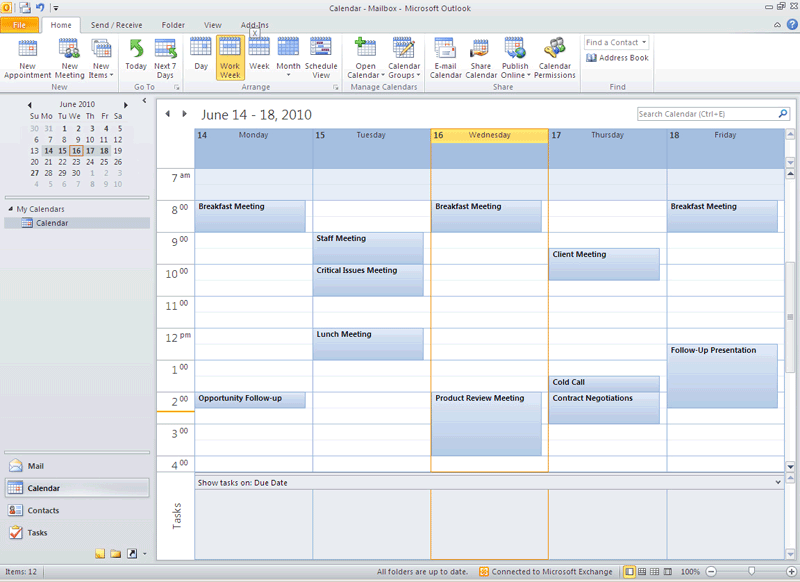Switch to the Send / Receive tab

(114, 24)
